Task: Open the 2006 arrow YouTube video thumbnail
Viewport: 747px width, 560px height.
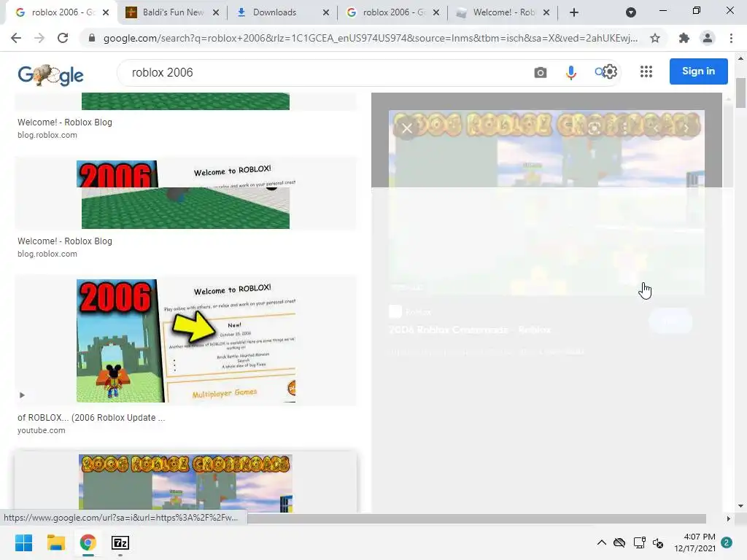Action: pyautogui.click(x=186, y=341)
